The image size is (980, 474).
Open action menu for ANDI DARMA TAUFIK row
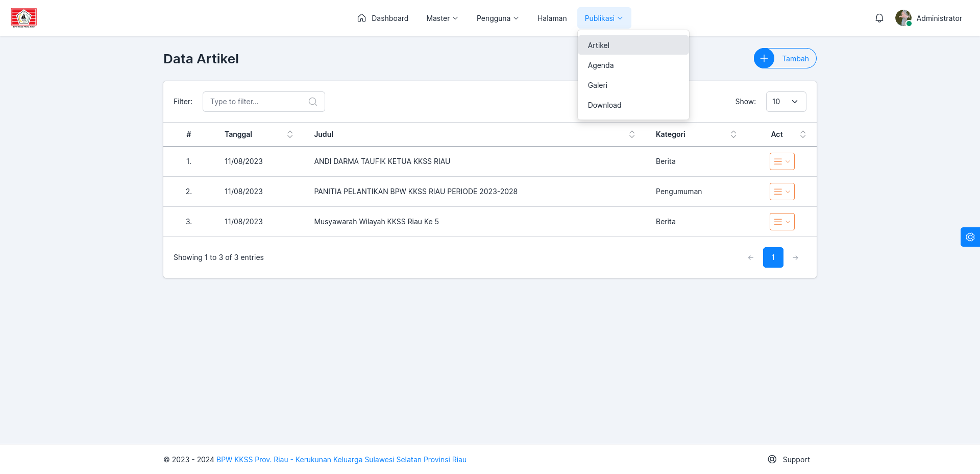(782, 161)
